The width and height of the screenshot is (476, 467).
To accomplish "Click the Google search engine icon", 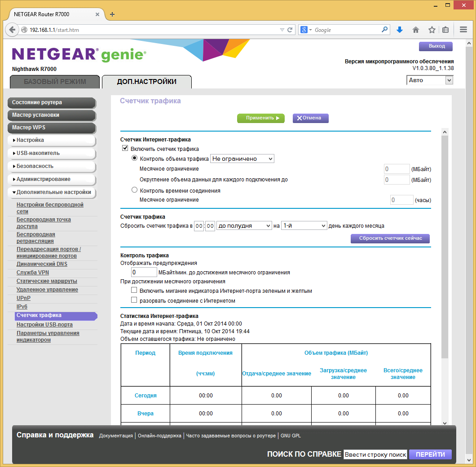I will (x=304, y=30).
